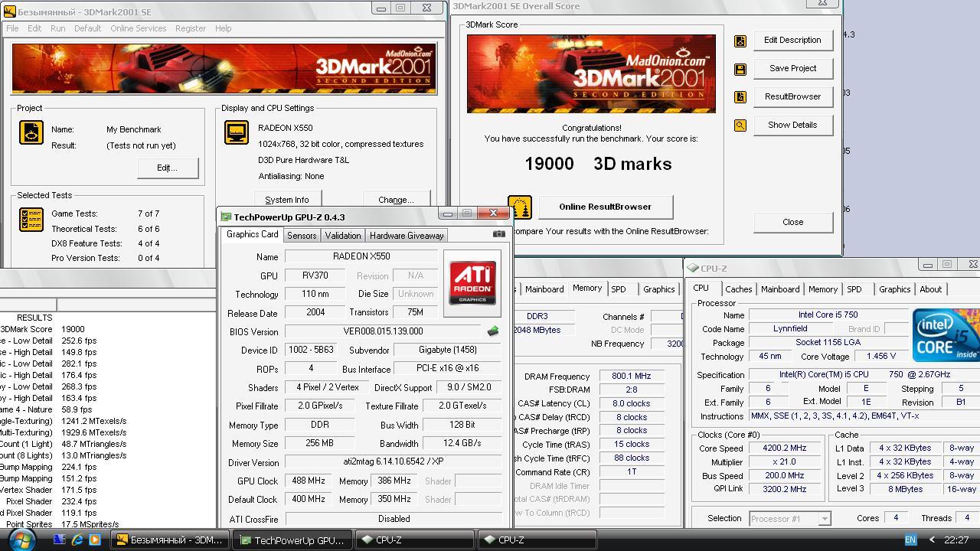Image resolution: width=980 pixels, height=551 pixels.
Task: Click the Edit Description button
Action: point(792,41)
